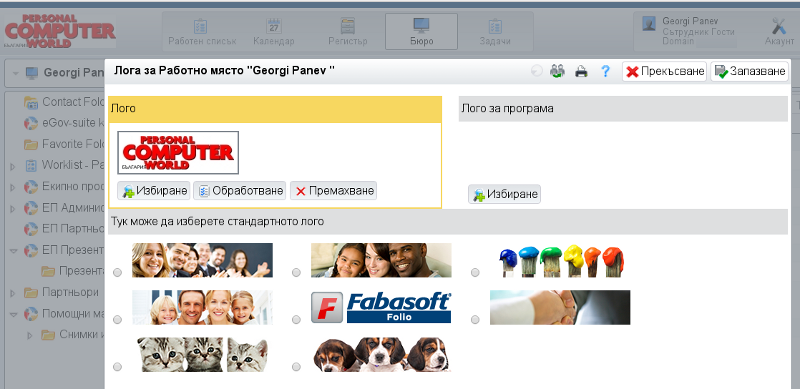Viewport: 800px width, 389px height.
Task: Expand the Партньори folder arrow
Action: (13, 293)
